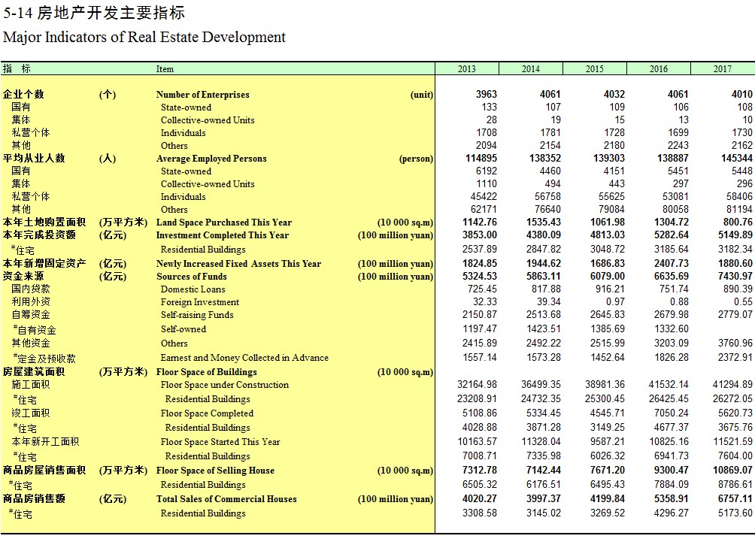The width and height of the screenshot is (755, 560).
Task: Select the 'Number of Enterprises' row label
Action: [203, 95]
